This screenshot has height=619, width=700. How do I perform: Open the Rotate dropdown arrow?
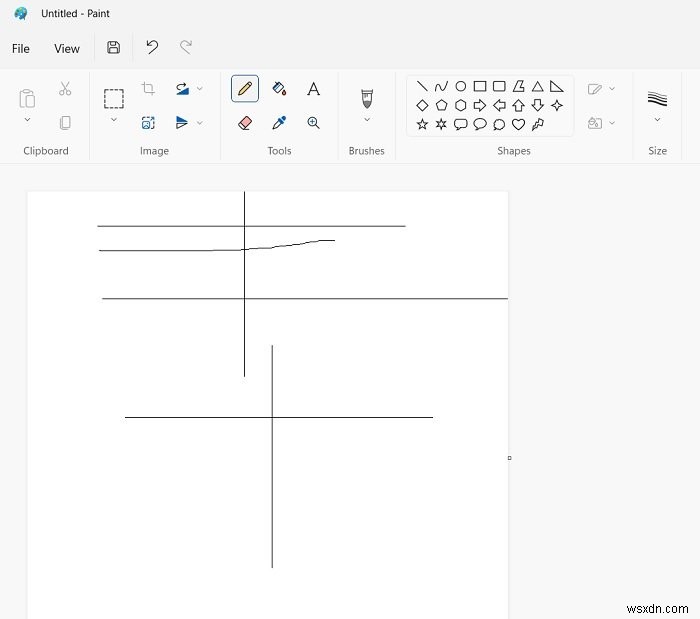pos(200,88)
